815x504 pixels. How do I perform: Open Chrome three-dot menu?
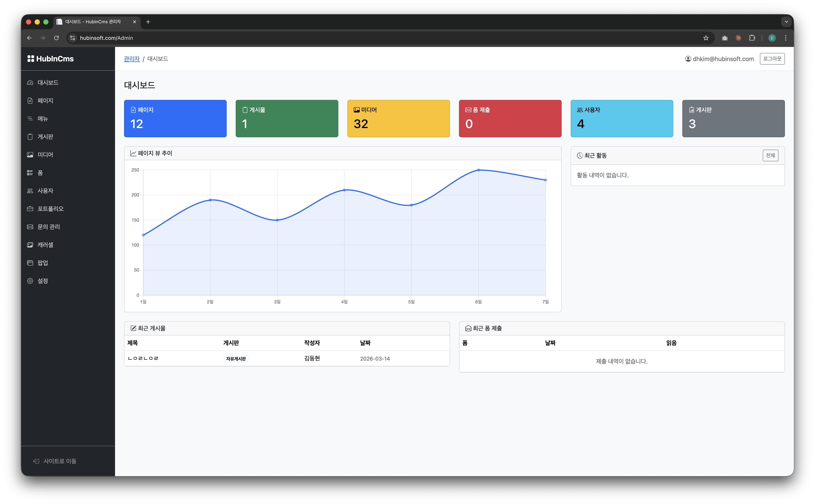[786, 38]
